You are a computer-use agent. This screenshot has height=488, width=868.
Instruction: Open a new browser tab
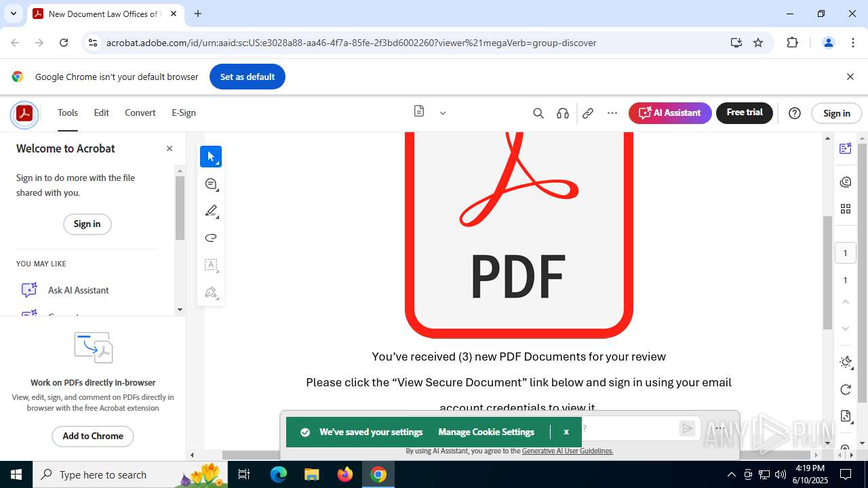(198, 14)
